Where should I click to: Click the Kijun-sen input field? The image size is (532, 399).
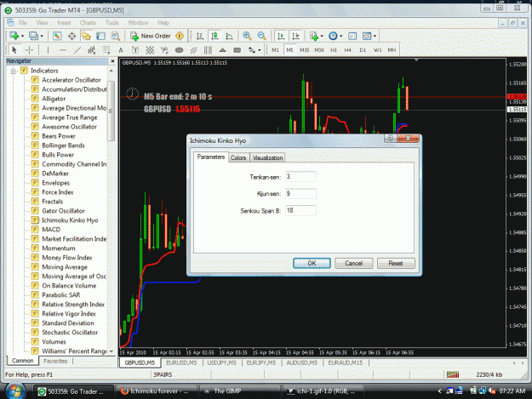click(x=300, y=194)
